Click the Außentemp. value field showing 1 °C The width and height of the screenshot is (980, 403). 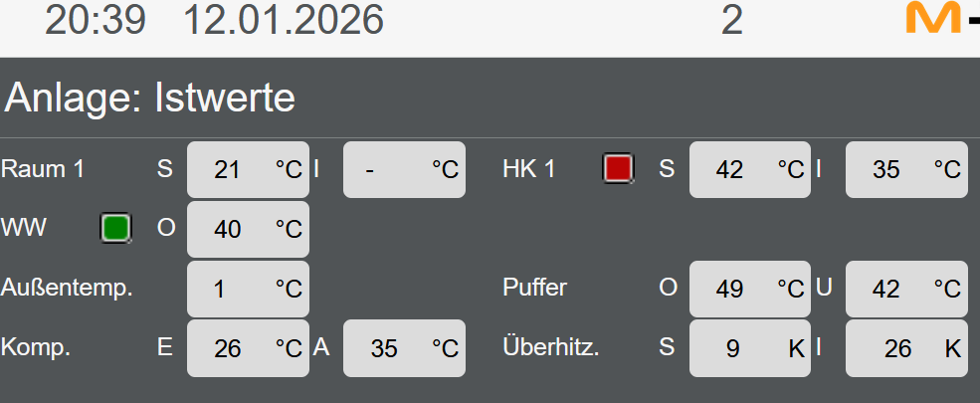pos(248,289)
